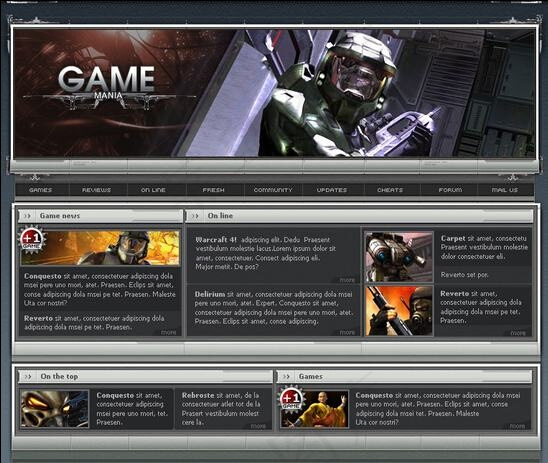The height and width of the screenshot is (463, 548).
Task: Click the more link in Game news panel
Action: [168, 332]
